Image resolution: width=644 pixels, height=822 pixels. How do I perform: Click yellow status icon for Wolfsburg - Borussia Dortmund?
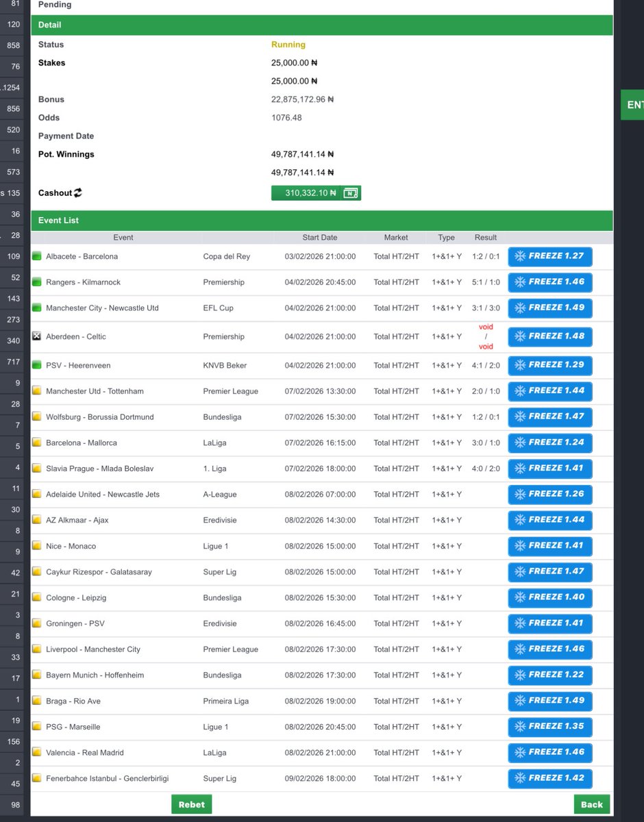[x=37, y=417]
